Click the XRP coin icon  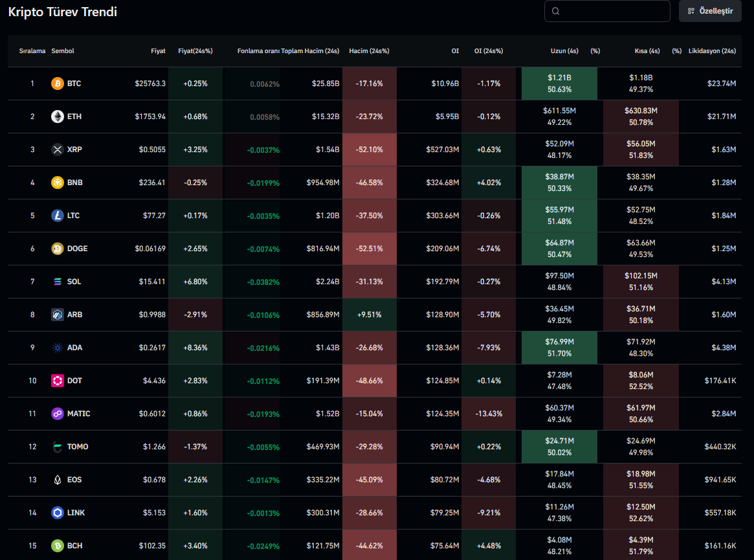58,150
